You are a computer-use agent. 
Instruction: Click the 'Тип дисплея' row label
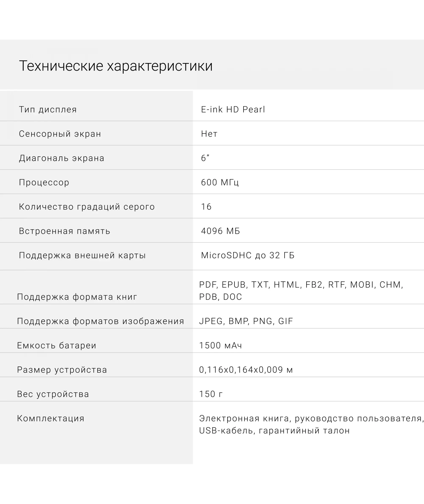[x=48, y=110]
